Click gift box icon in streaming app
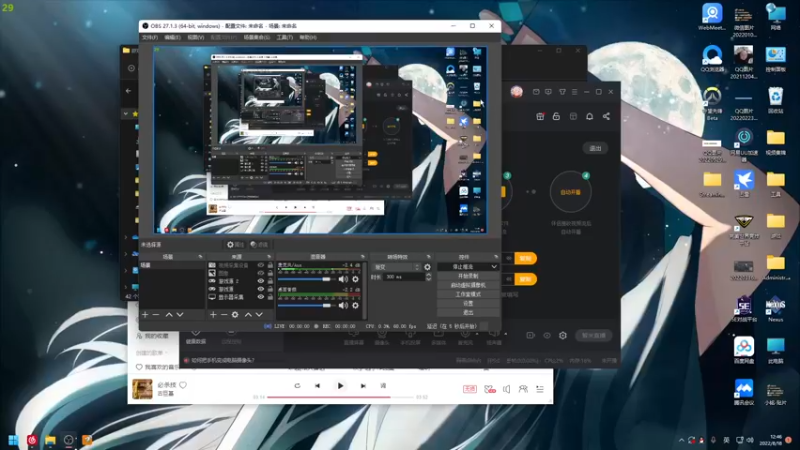The height and width of the screenshot is (450, 800). click(540, 116)
